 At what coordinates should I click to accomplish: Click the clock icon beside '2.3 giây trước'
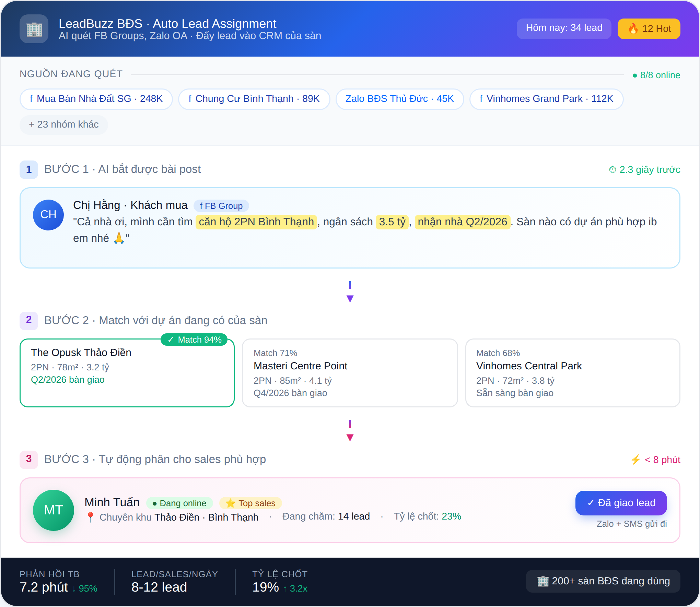tap(612, 169)
